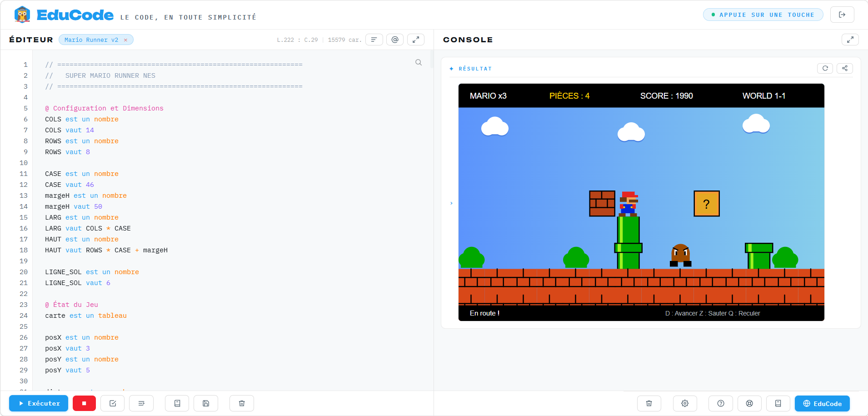Select the Mario Runner v2 file tab
Image resolution: width=868 pixels, height=416 pixels.
click(x=91, y=40)
